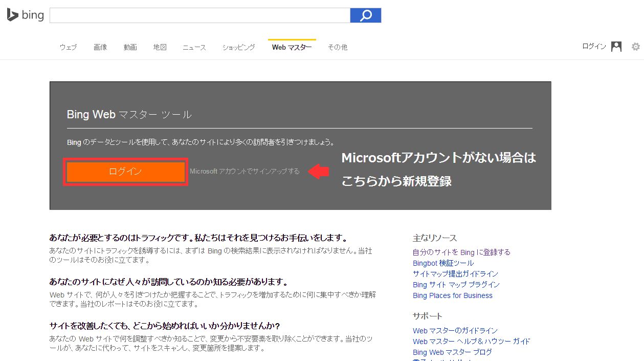The image size is (644, 361).
Task: Click the Bing Web マスター ツール heading
Action: tap(129, 114)
